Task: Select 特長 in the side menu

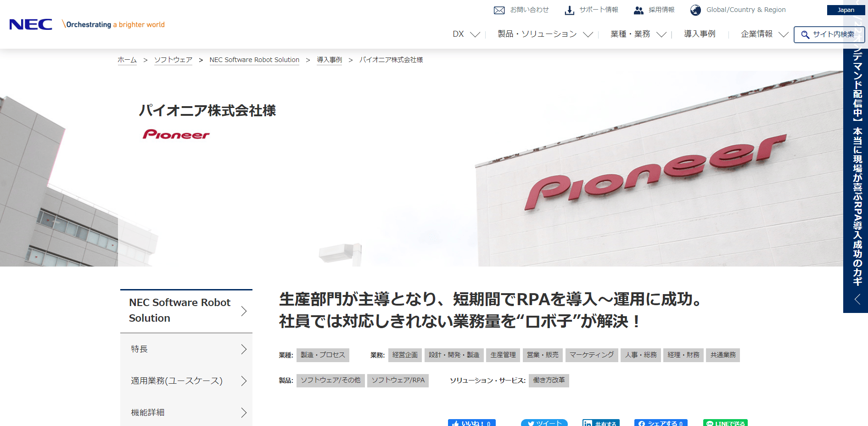Action: point(186,349)
